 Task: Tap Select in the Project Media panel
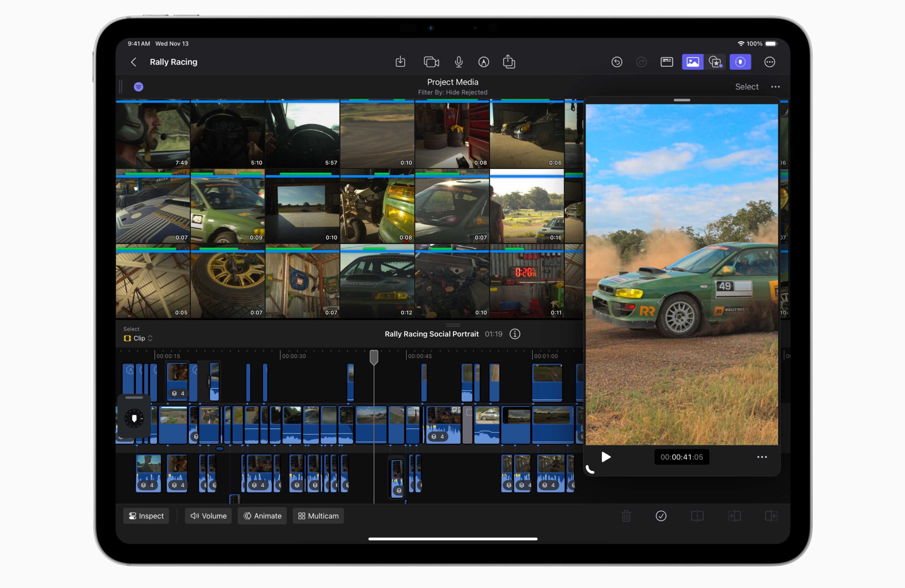click(746, 86)
